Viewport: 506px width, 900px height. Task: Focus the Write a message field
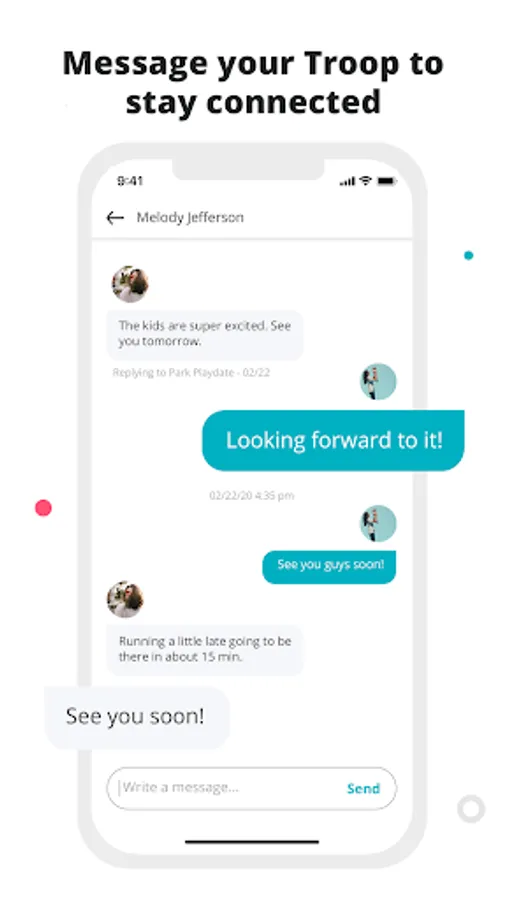[251, 789]
